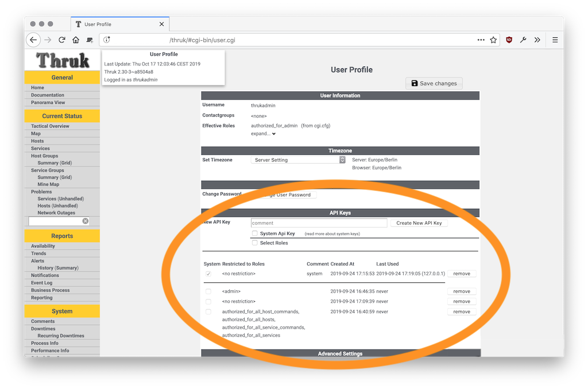Focus the new API key comment field

click(319, 223)
